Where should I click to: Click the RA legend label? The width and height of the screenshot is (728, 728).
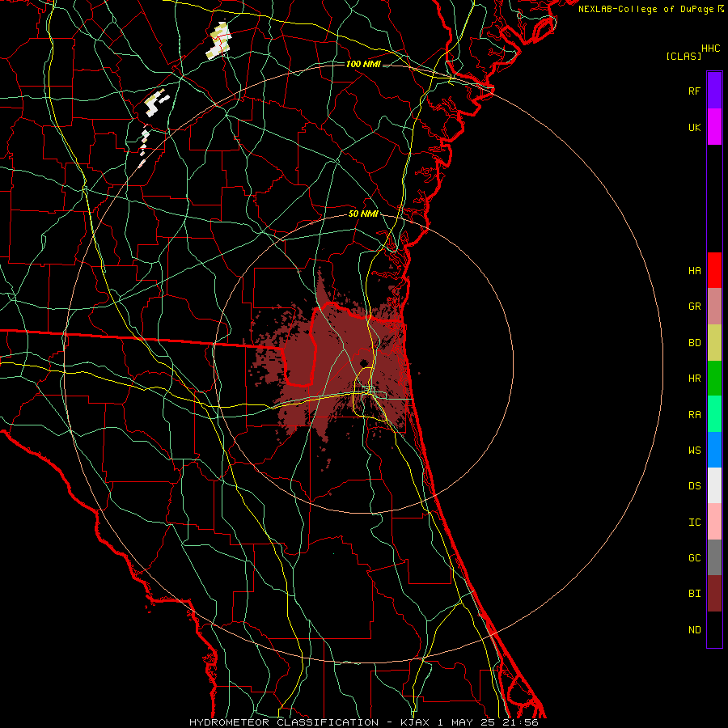click(x=694, y=415)
